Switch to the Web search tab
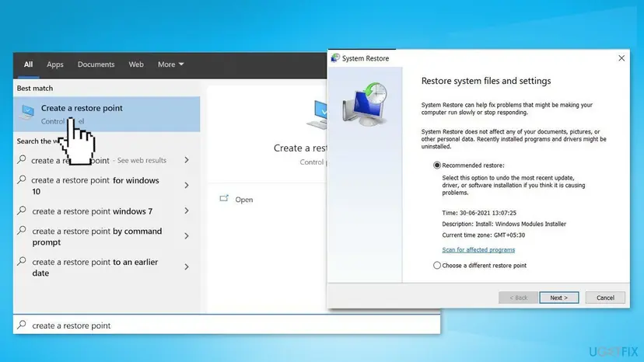The width and height of the screenshot is (644, 362). pyautogui.click(x=136, y=64)
